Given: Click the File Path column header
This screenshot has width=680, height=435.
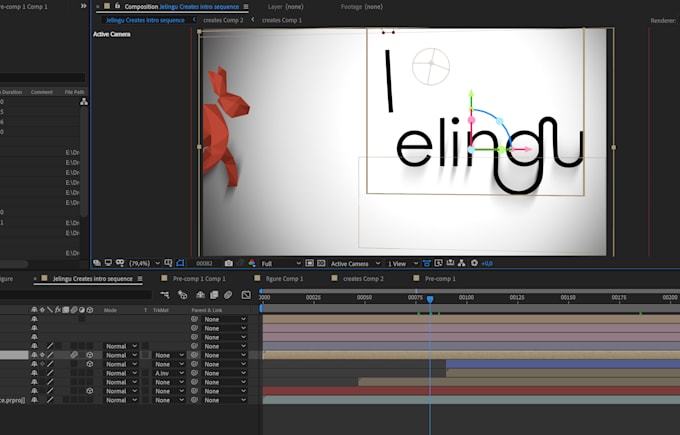Looking at the screenshot, I should click(74, 92).
